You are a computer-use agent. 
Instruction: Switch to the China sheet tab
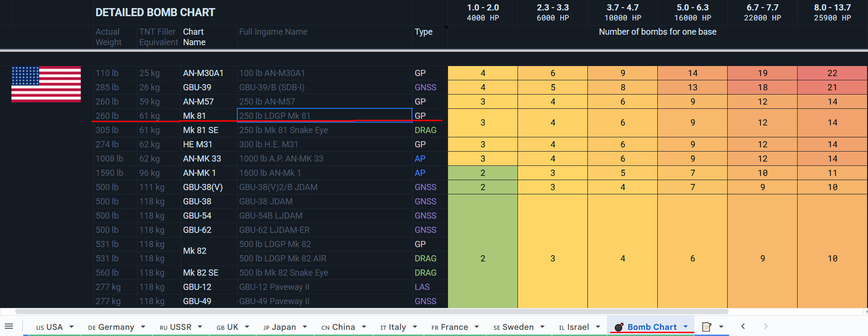pyautogui.click(x=338, y=327)
